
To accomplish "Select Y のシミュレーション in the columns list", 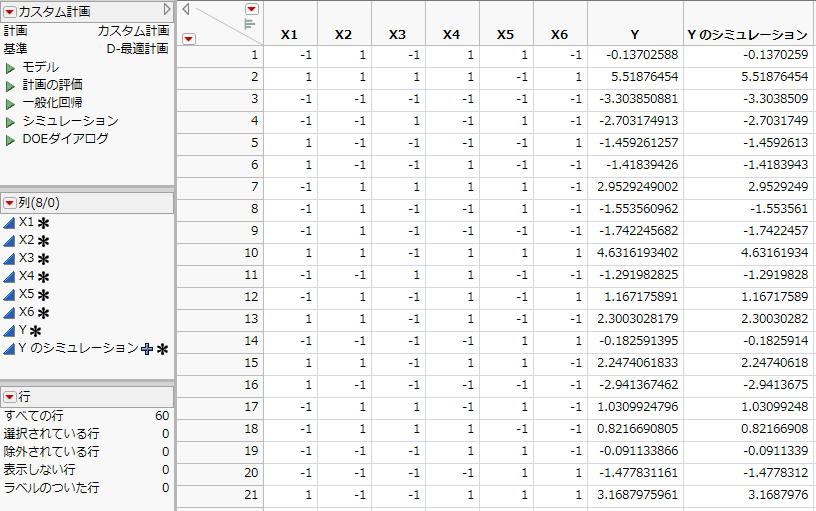I will [x=79, y=348].
